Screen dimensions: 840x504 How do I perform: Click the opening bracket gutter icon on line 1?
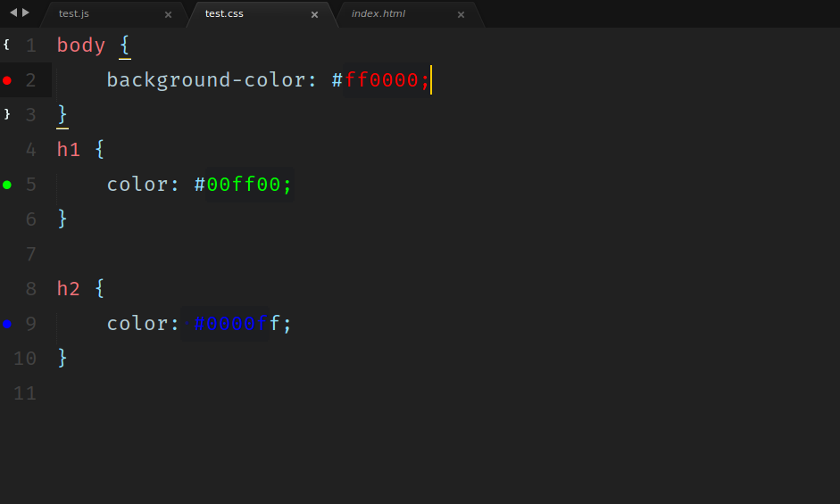click(x=6, y=45)
